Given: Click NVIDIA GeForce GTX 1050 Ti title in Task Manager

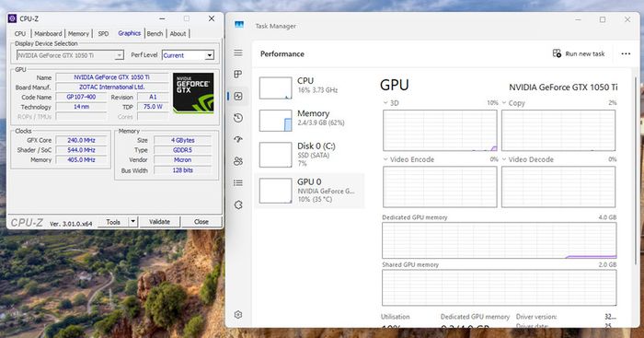Looking at the screenshot, I should (563, 87).
